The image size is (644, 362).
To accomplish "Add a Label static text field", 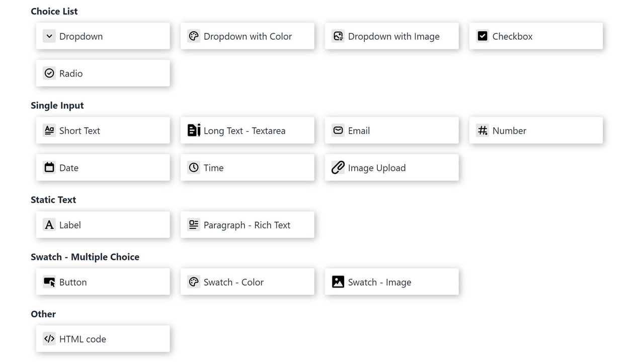I will tap(103, 224).
